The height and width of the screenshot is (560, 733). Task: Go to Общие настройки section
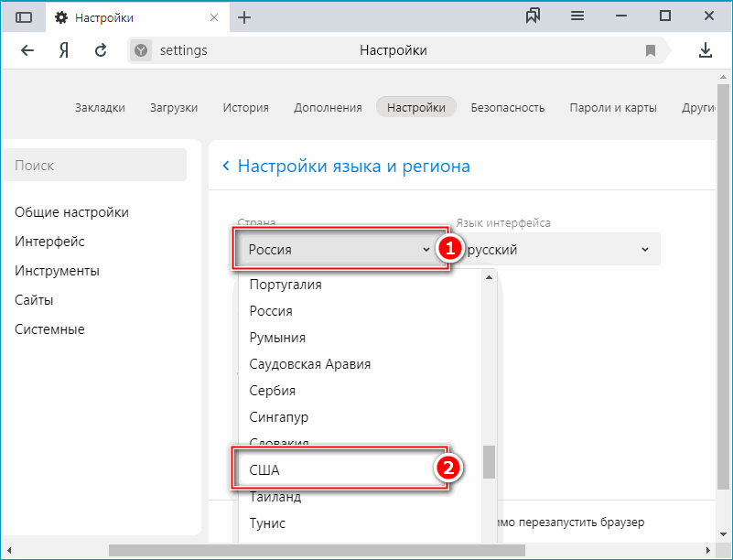pos(71,212)
